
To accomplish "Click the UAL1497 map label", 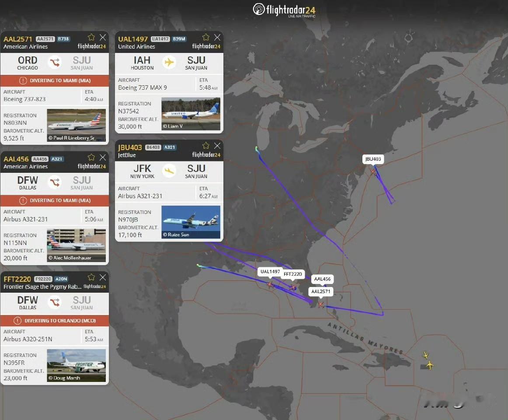I will click(270, 271).
